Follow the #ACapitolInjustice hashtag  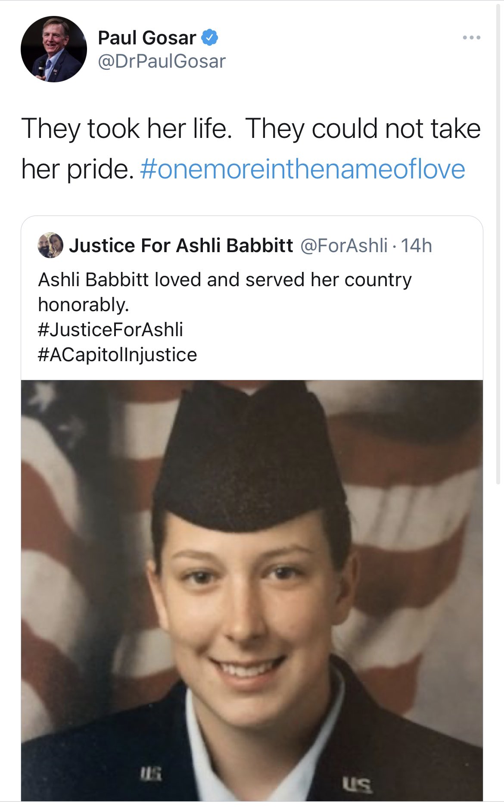[117, 355]
